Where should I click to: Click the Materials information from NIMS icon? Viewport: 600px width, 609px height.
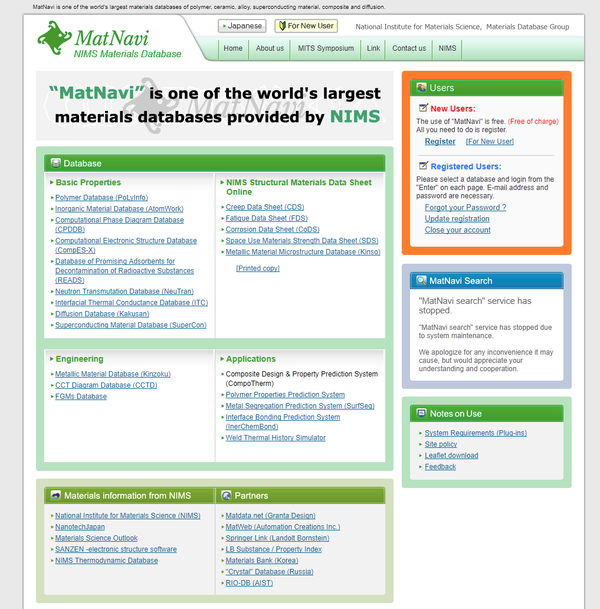(x=56, y=495)
